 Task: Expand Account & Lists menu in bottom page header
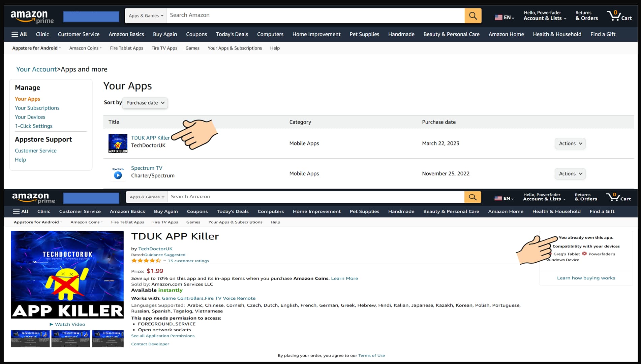[544, 197]
